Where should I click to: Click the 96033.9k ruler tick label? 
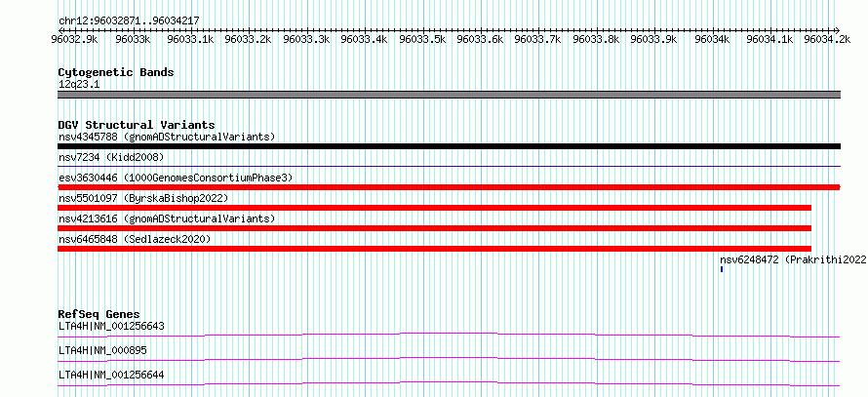pos(654,39)
